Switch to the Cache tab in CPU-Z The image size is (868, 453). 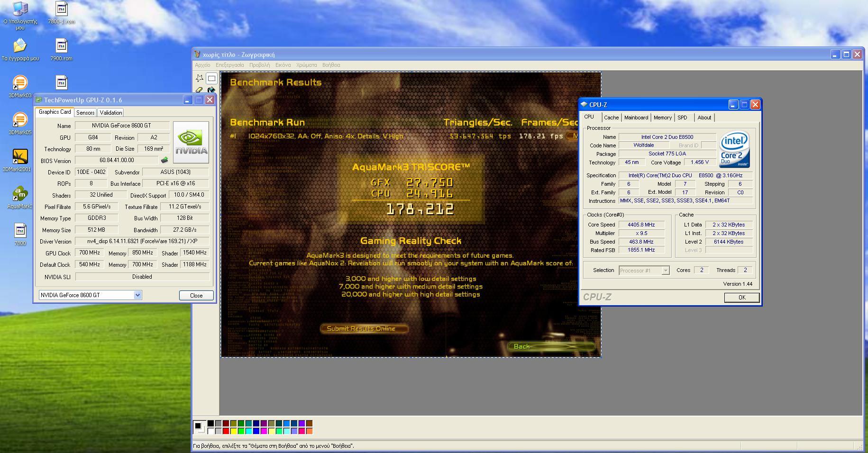pos(611,118)
